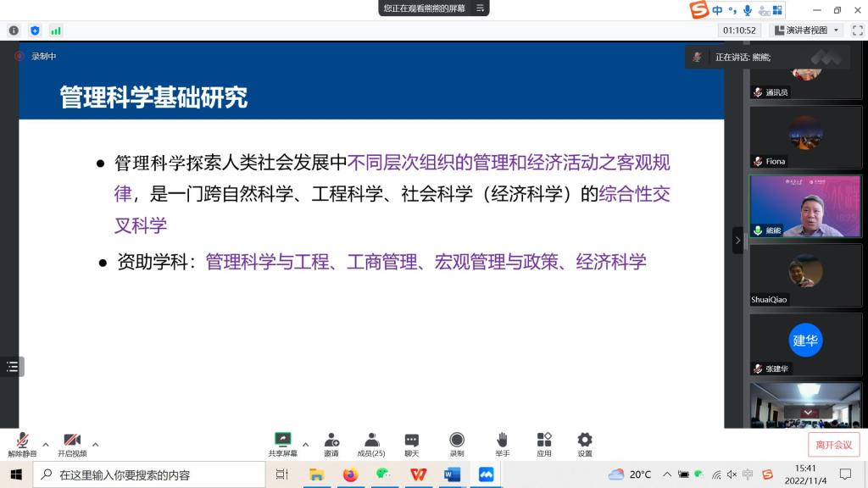868x488 pixels.
Task: Click the 离开会议 leave meeting button
Action: pyautogui.click(x=834, y=445)
